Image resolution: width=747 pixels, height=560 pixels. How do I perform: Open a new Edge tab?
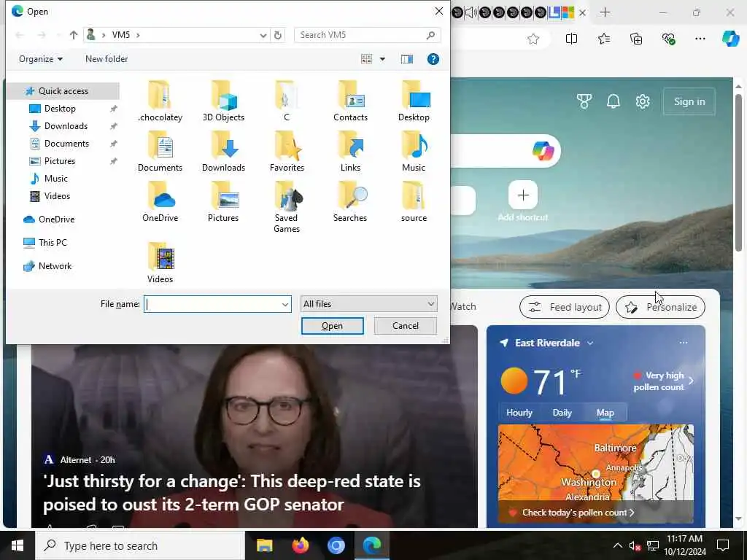(x=605, y=12)
